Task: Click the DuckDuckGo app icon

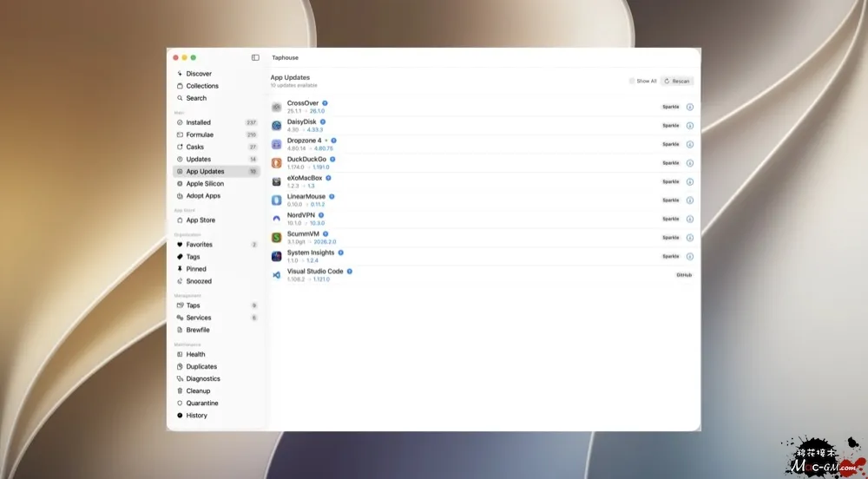Action: (x=276, y=163)
